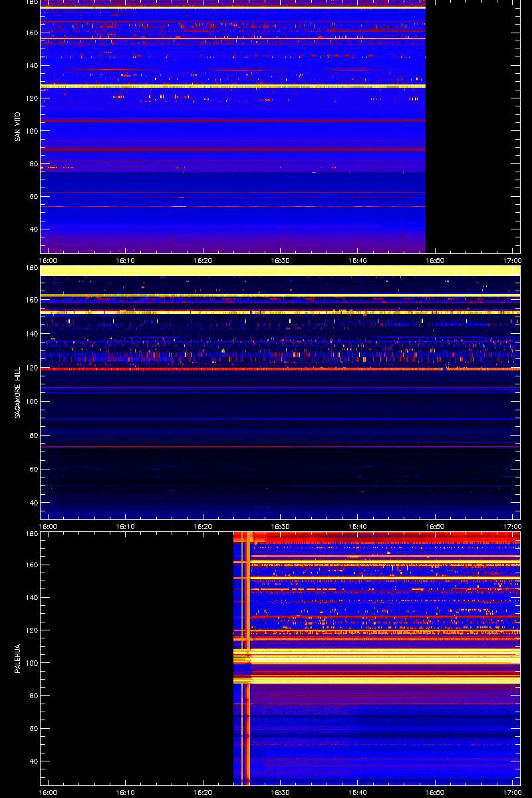Select 16:20 time label below San Vito plot
The width and height of the screenshot is (532, 798).
tap(203, 261)
